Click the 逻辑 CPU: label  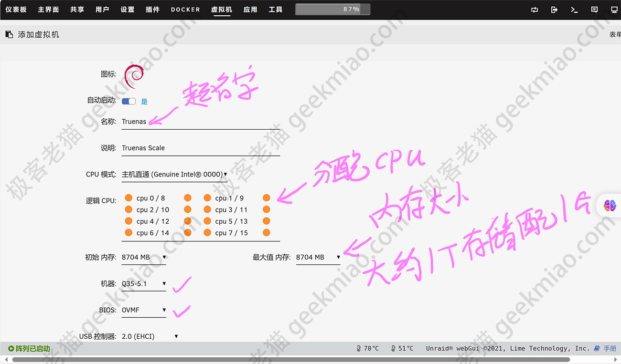[x=101, y=201]
